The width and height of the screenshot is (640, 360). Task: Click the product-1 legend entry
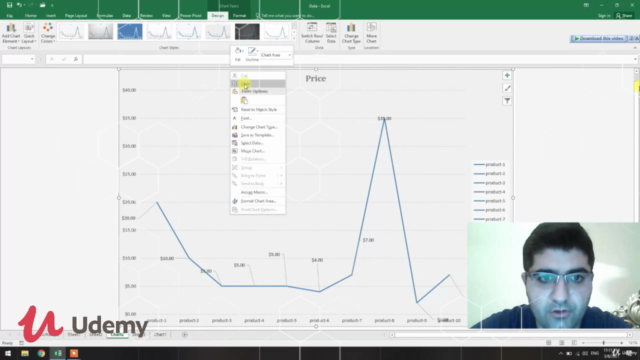pos(489,164)
